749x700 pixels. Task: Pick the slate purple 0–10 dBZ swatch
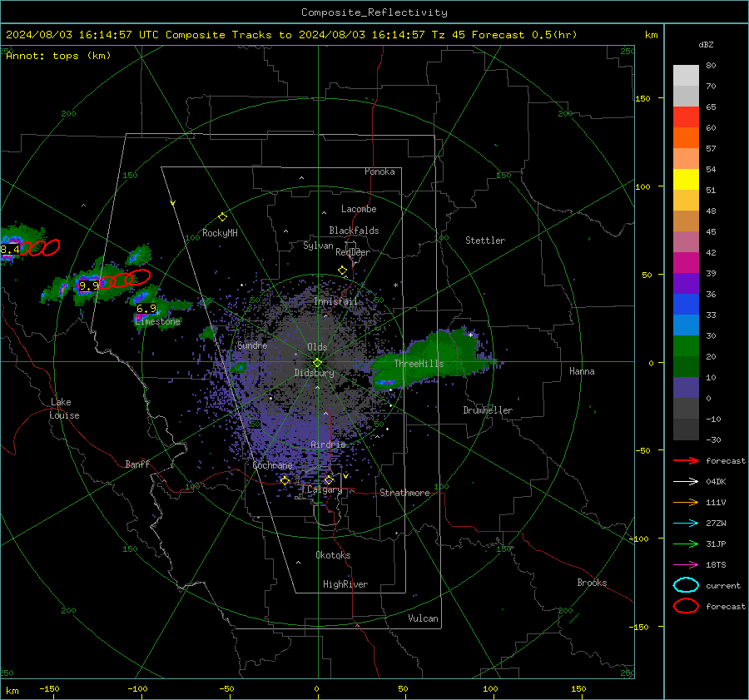coord(686,388)
